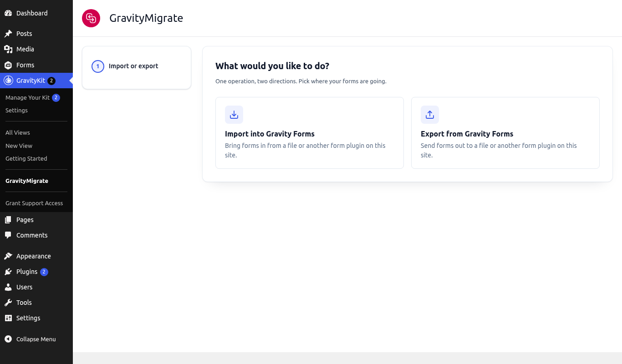Click the Media icon in sidebar
This screenshot has height=364, width=622.
(8, 49)
